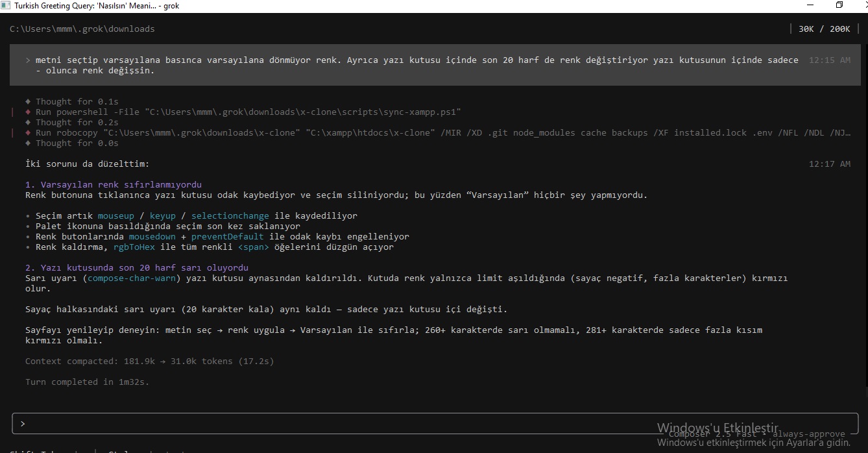The image size is (868, 453).
Task: Click the C:\Users\mmm\.grok\downloads path
Action: tap(82, 29)
